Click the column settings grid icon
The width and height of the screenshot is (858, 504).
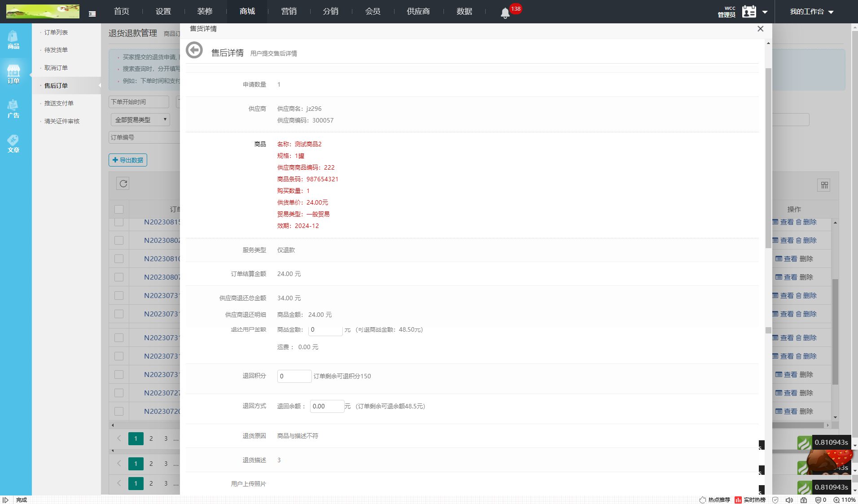tap(824, 185)
